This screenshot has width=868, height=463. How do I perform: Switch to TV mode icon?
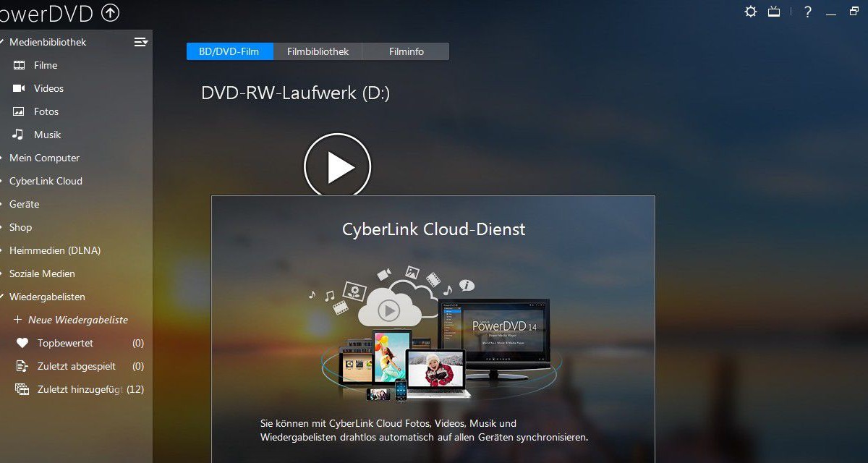pyautogui.click(x=774, y=12)
